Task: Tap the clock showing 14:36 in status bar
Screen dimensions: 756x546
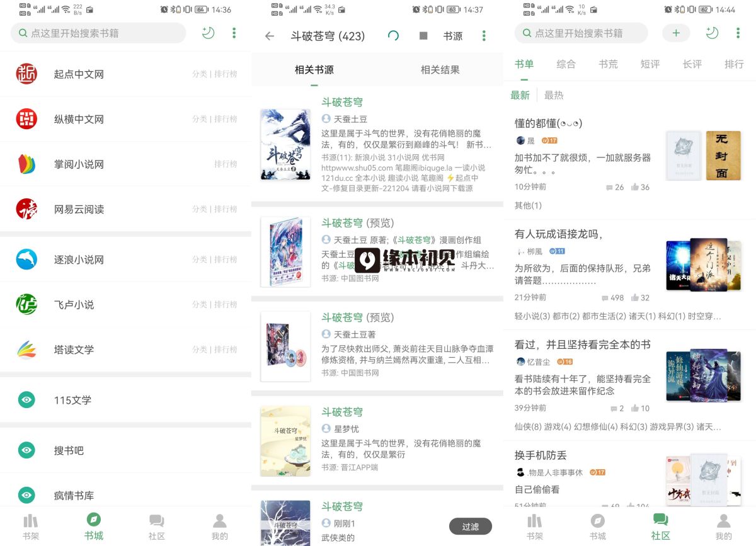Action: [222, 9]
